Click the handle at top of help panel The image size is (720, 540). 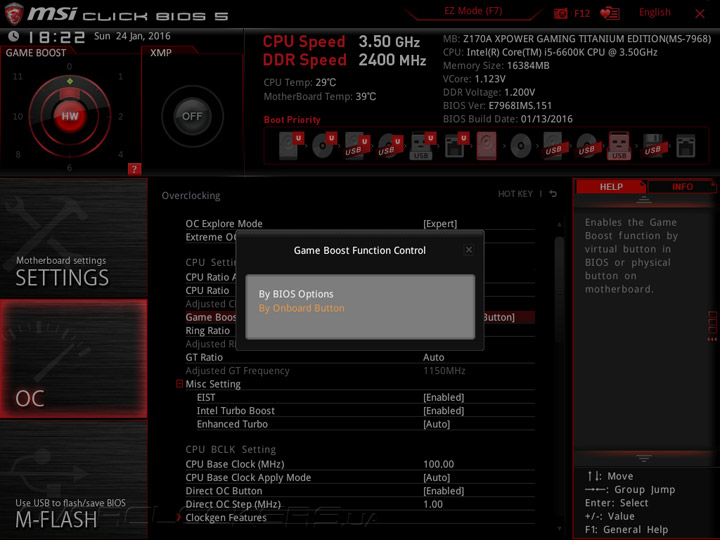pos(644,199)
